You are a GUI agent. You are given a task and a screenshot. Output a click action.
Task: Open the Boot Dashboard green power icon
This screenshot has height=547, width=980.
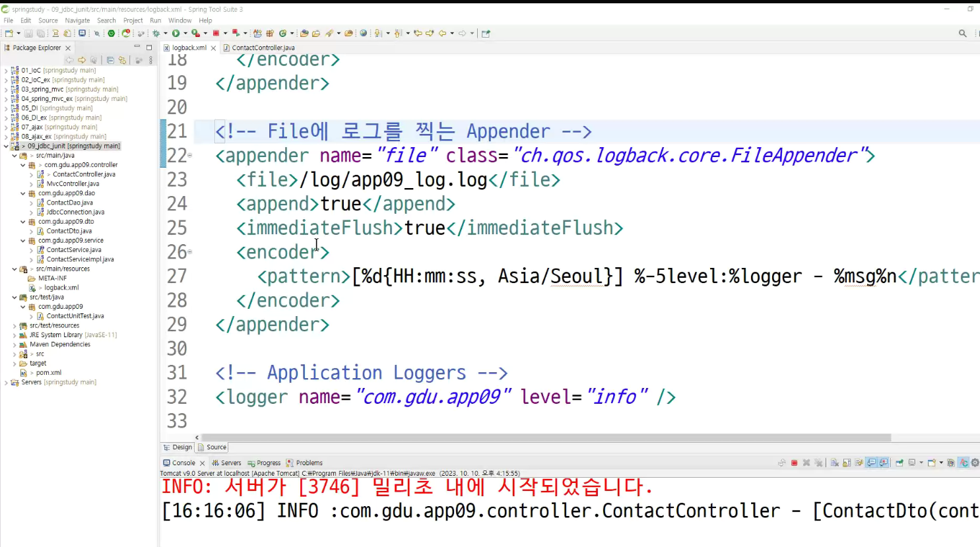pos(112,33)
